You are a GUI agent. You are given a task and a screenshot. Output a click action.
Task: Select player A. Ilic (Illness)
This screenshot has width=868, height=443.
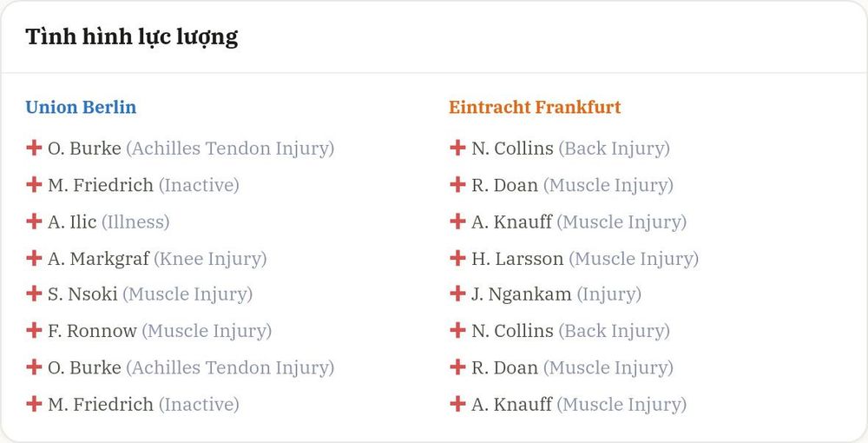(108, 222)
